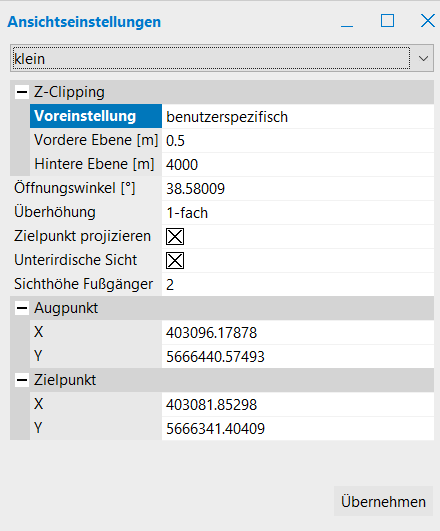Image resolution: width=440 pixels, height=531 pixels.
Task: Click the Öffnungswinkel value field
Action: coord(298,189)
